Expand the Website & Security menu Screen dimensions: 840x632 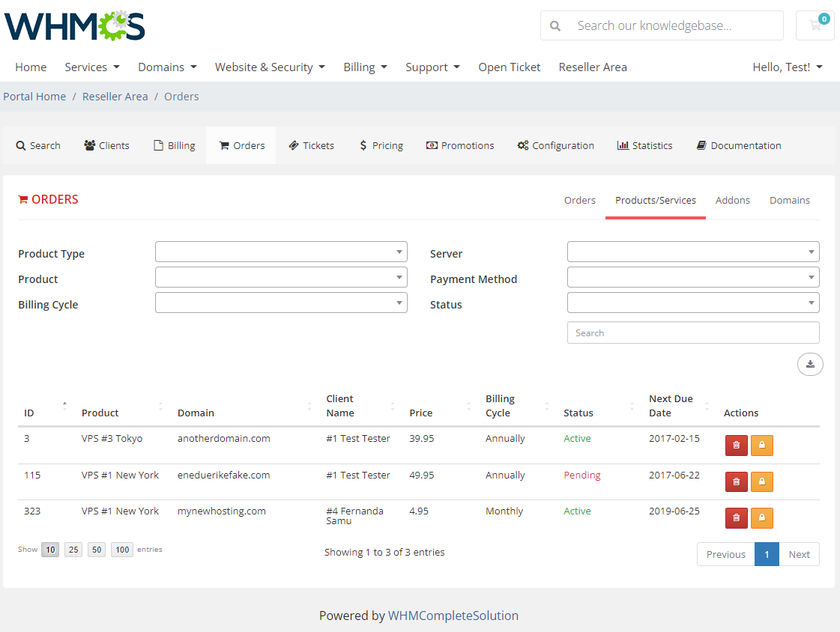click(x=270, y=67)
